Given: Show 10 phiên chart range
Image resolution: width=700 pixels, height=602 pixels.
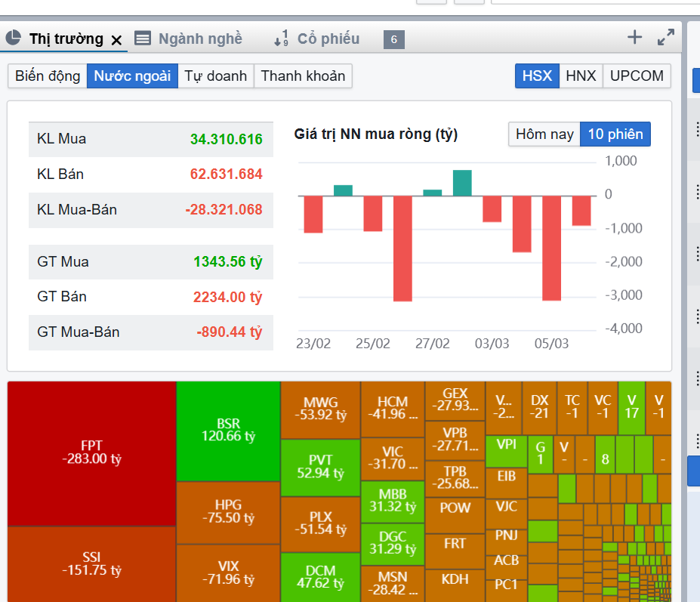Looking at the screenshot, I should [615, 134].
